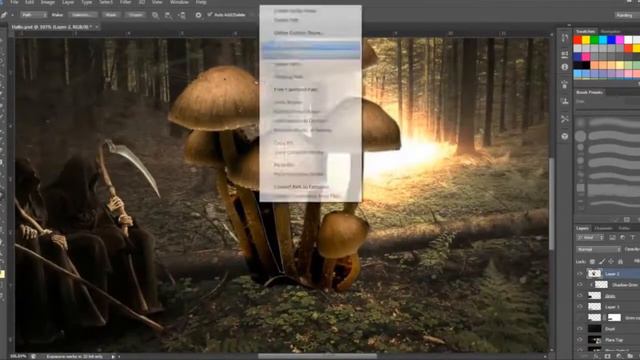This screenshot has width=640, height=360.
Task: Add layer style fx icon
Action: tap(597, 357)
